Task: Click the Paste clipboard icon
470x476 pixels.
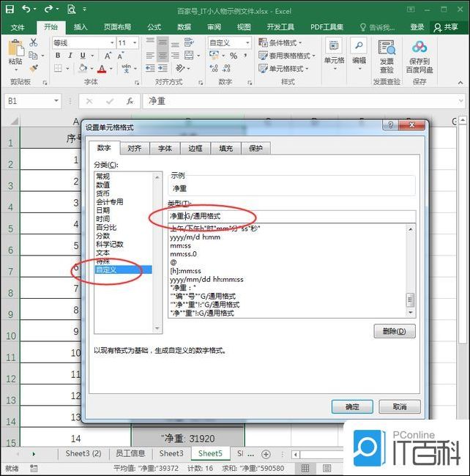Action: click(x=15, y=48)
